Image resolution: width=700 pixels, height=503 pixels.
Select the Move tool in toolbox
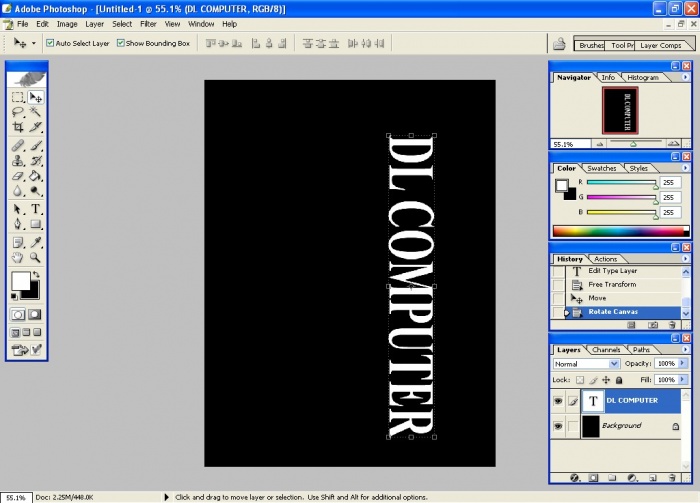[x=35, y=97]
